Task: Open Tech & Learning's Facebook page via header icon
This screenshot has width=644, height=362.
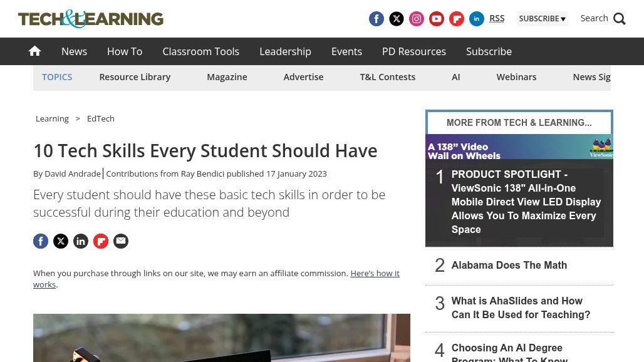Action: (377, 19)
